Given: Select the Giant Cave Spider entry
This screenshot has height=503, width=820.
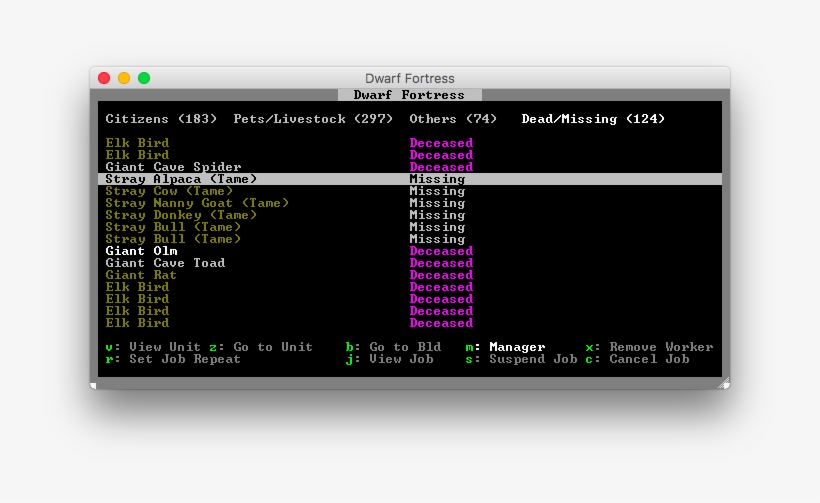Looking at the screenshot, I should tap(173, 167).
